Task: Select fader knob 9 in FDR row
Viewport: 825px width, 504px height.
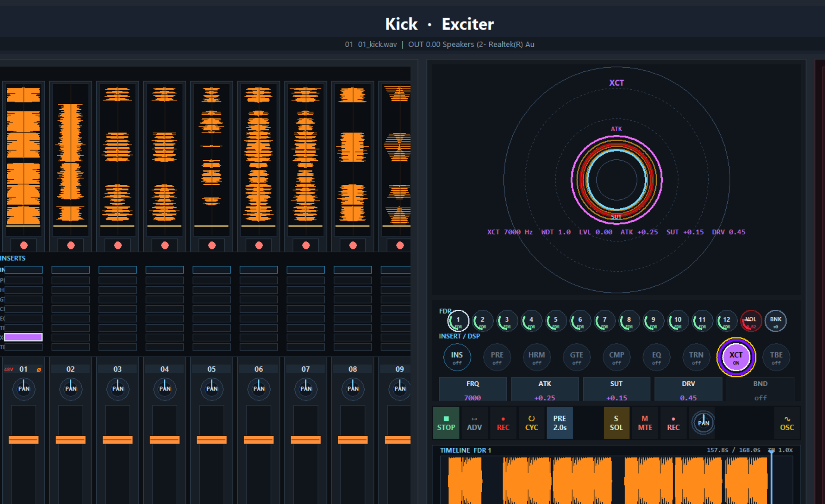Action: [653, 321]
